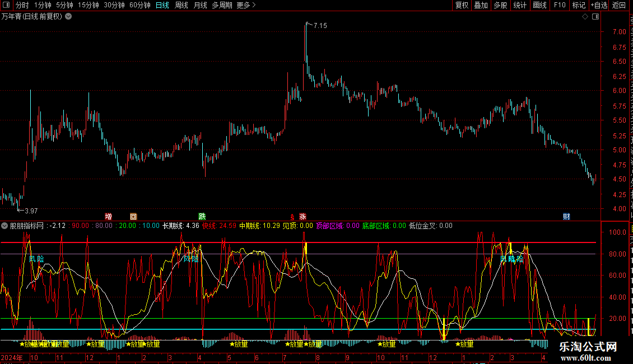
Task: Select the 60分钟 period
Action: 140,5
